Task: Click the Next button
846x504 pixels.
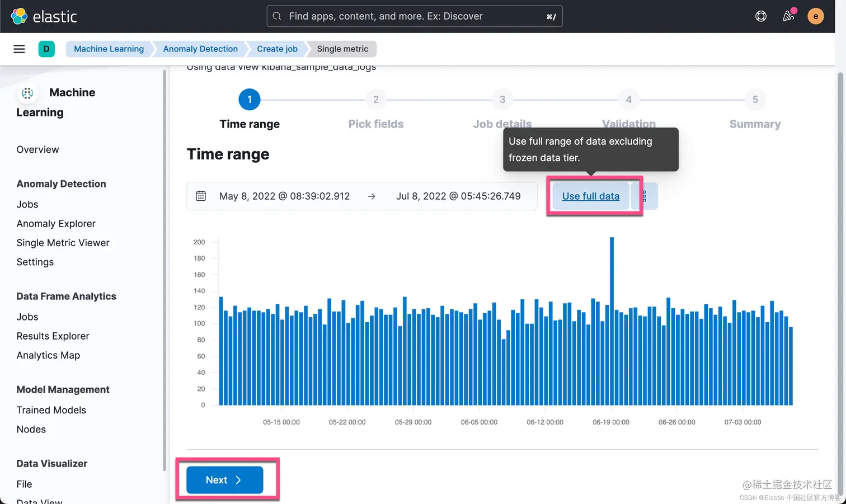Action: coord(225,480)
